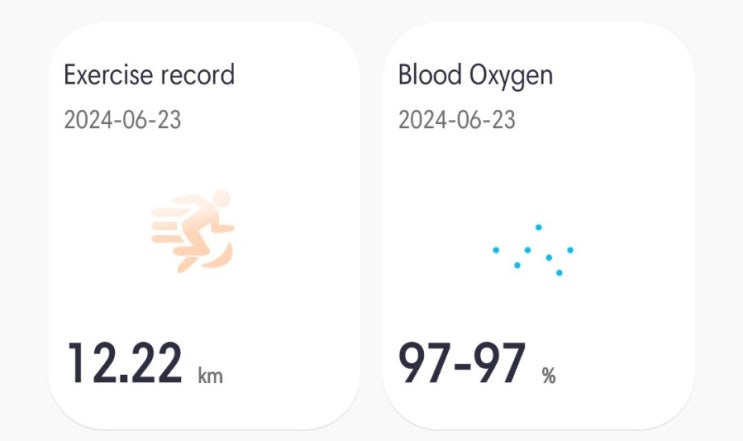This screenshot has width=743, height=441.
Task: Tap the km unit label
Action: (210, 375)
